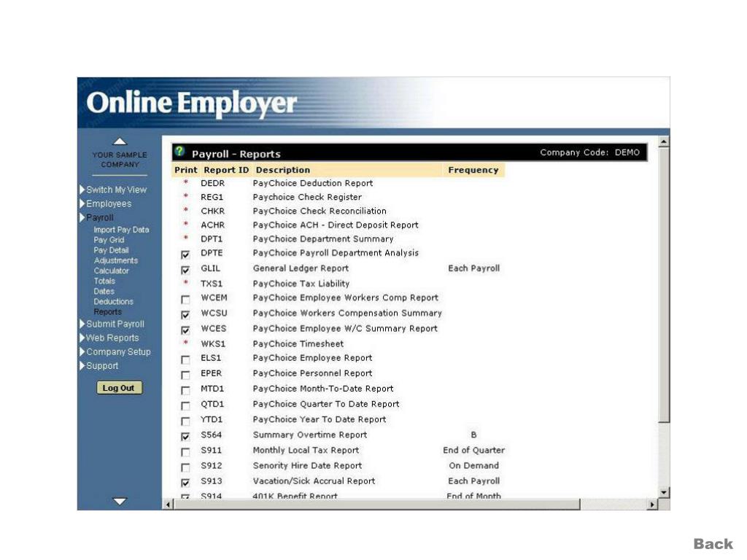
Task: Enable the WCEM print checkbox
Action: pos(185,300)
